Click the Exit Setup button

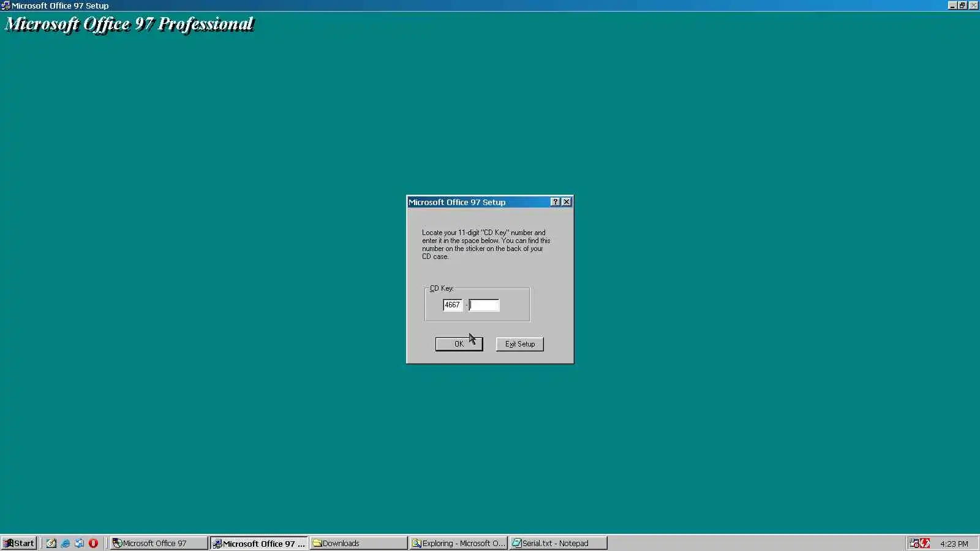pos(519,344)
